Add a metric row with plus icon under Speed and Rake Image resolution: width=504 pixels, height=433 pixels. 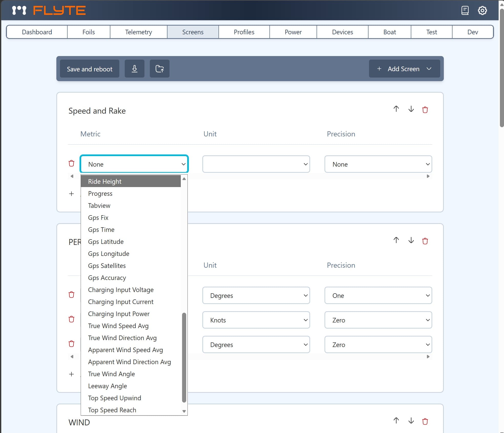tap(71, 194)
